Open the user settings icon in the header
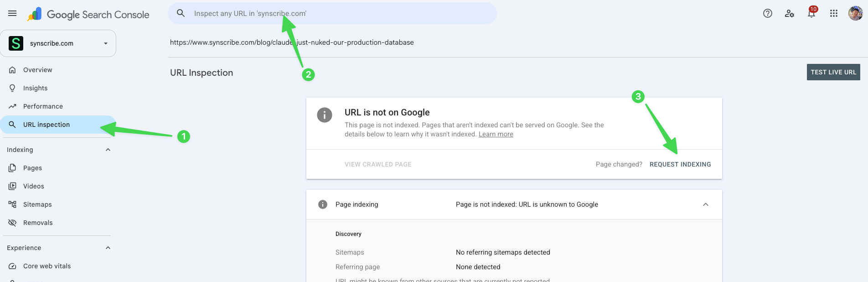The image size is (868, 282). coord(790,13)
